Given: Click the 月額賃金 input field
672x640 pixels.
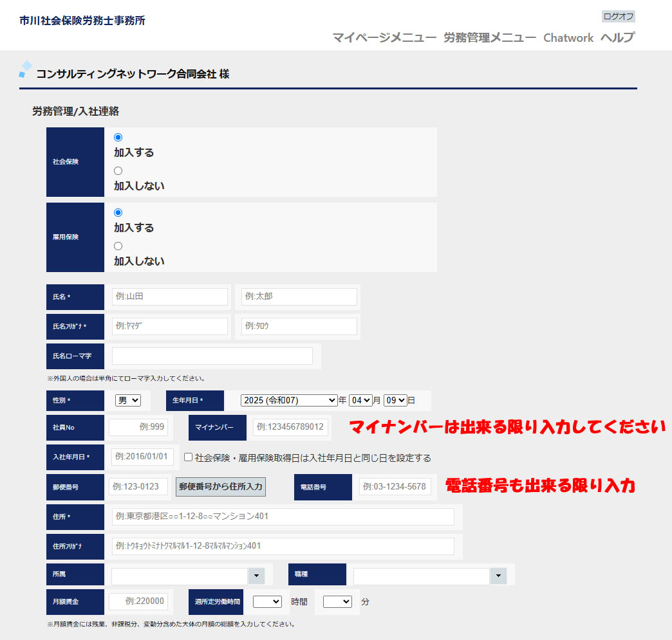Looking at the screenshot, I should pos(138,601).
